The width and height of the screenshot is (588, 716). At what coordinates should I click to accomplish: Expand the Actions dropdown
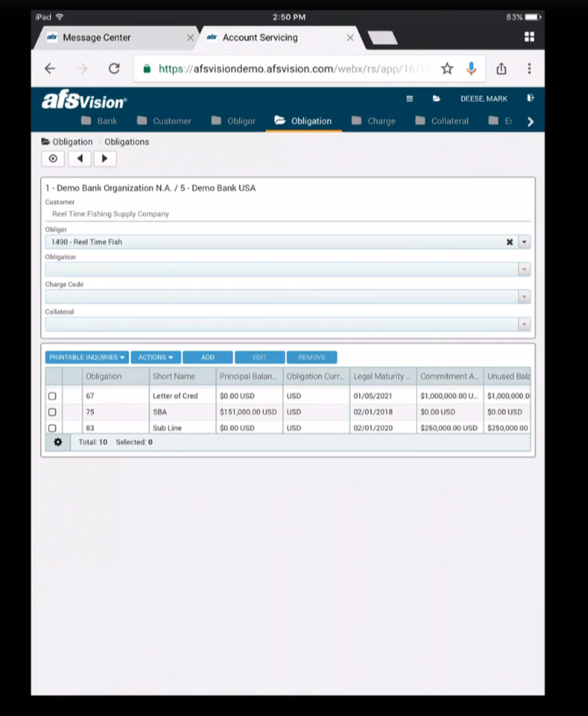coord(155,357)
